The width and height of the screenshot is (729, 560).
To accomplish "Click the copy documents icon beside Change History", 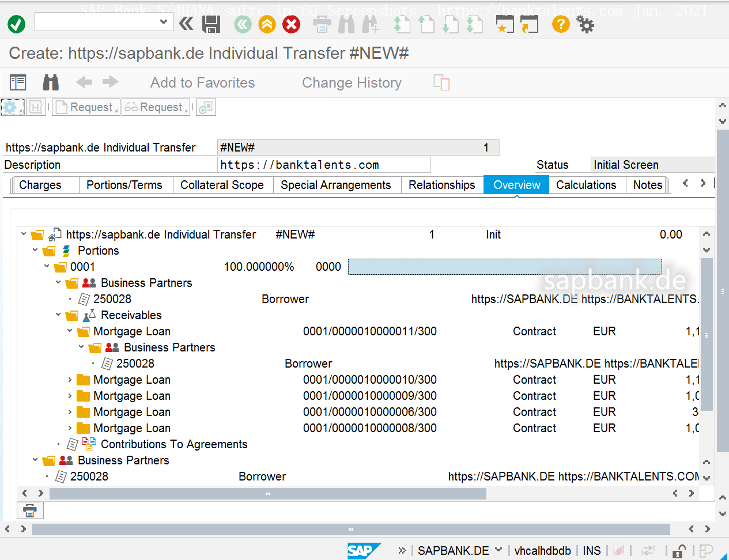I will 441,82.
